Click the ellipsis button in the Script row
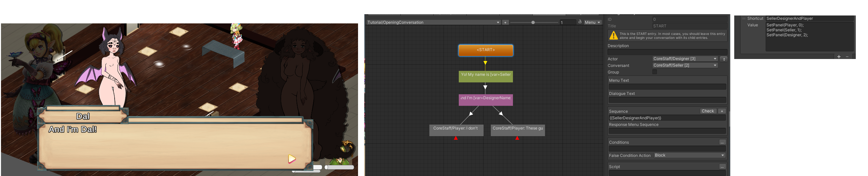This screenshot has height=176, width=868. pos(722,166)
